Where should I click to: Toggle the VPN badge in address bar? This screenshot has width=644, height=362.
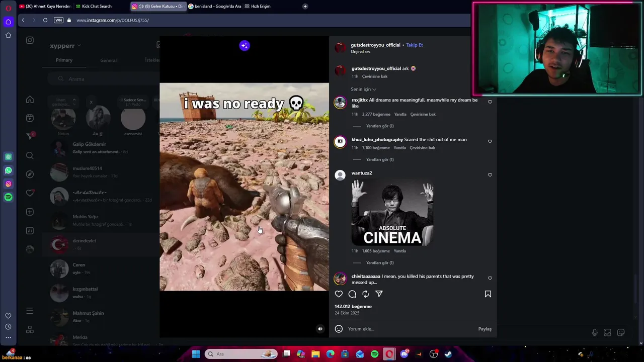[x=58, y=20]
